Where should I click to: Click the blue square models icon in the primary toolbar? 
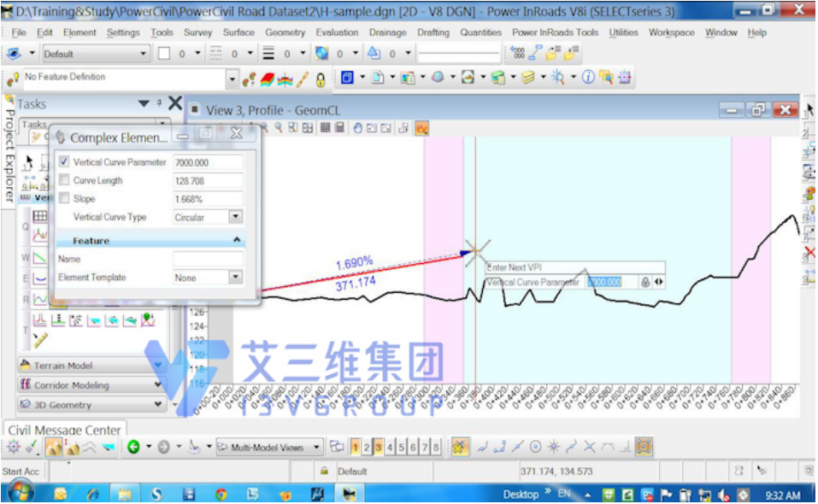(x=347, y=78)
